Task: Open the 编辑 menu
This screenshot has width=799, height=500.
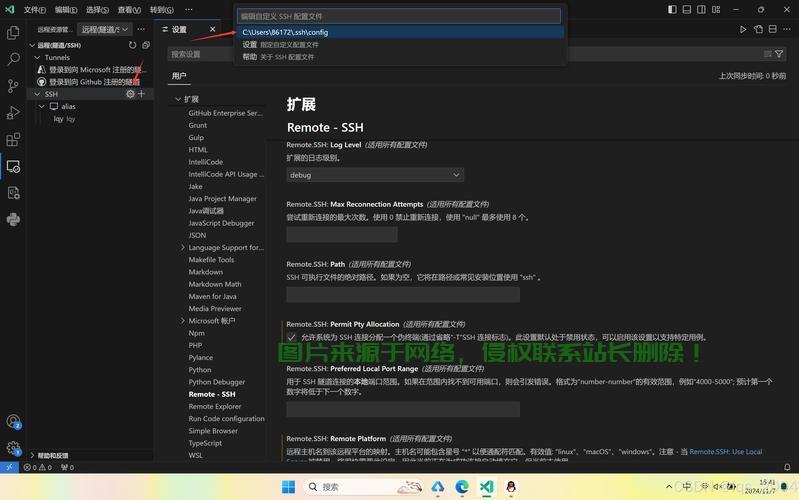Action: click(x=66, y=10)
